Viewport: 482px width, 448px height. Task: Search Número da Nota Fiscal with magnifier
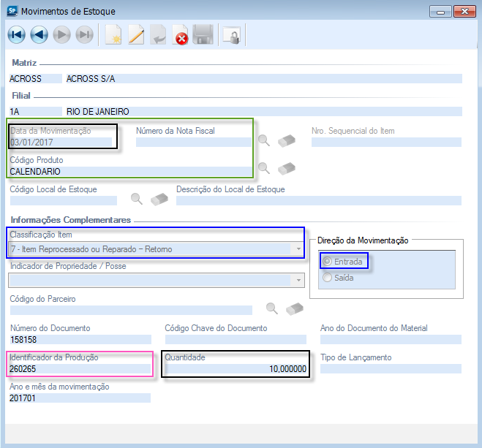tap(264, 140)
